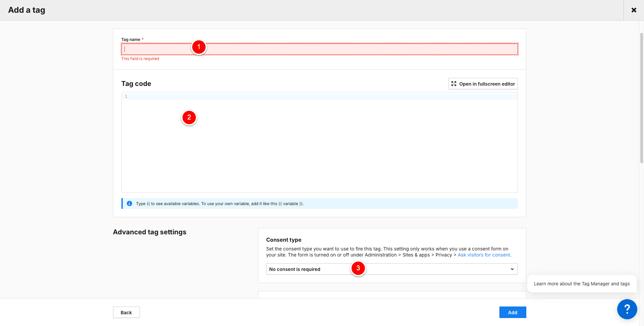Click the red annotation marker 1
Image resolution: width=644 pixels, height=326 pixels.
[x=199, y=47]
